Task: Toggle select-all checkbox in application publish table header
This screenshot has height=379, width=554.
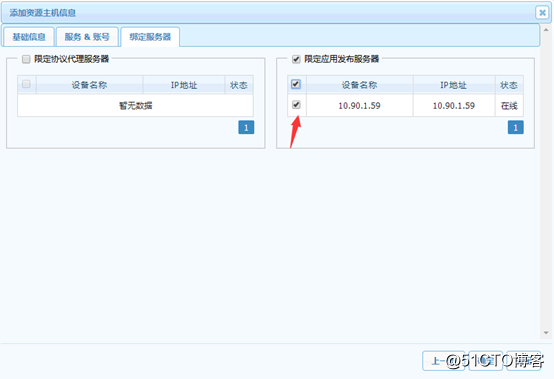Action: [296, 84]
